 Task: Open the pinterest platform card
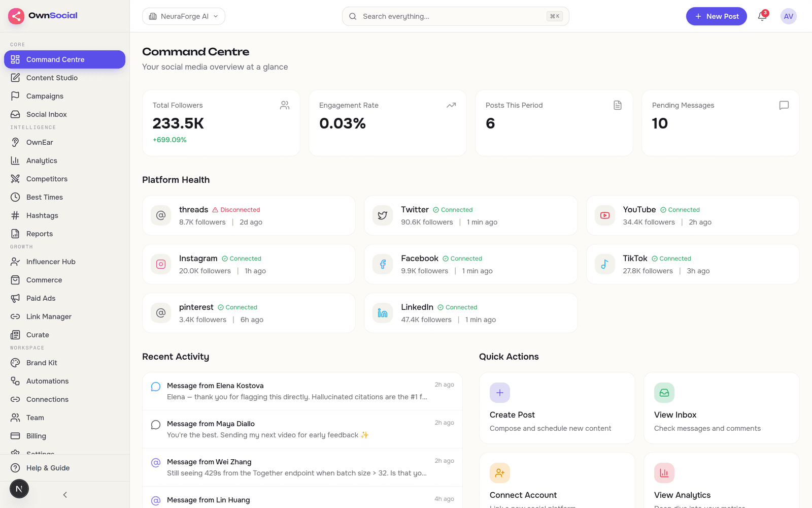coord(249,313)
